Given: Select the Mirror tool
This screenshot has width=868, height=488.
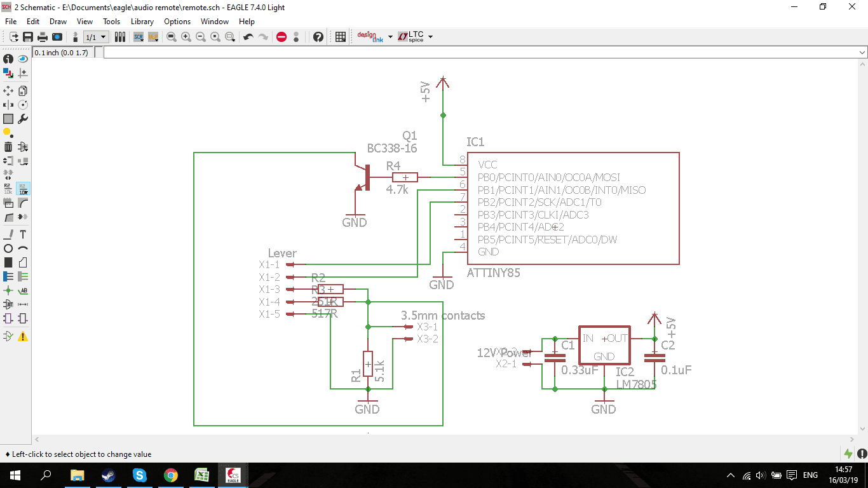Looking at the screenshot, I should 8,105.
